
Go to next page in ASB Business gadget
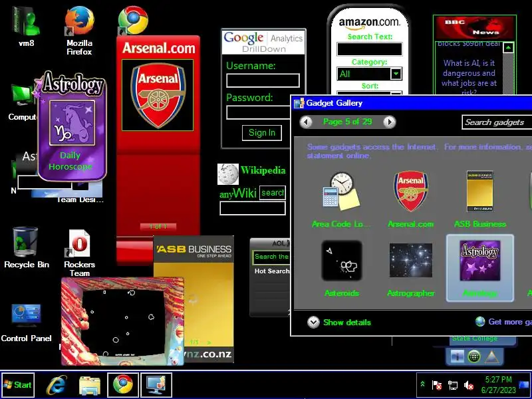click(x=209, y=342)
